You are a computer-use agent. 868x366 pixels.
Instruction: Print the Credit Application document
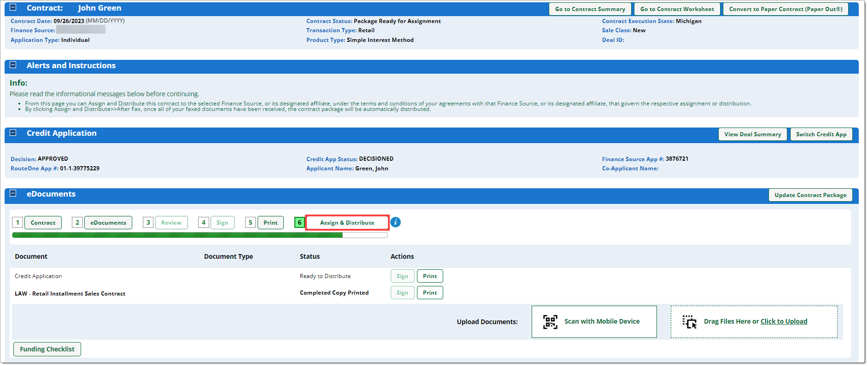pyautogui.click(x=430, y=276)
